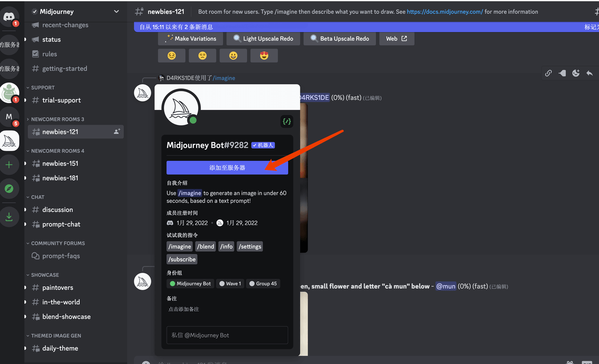Click the Download Apps arrow icon

click(x=9, y=217)
